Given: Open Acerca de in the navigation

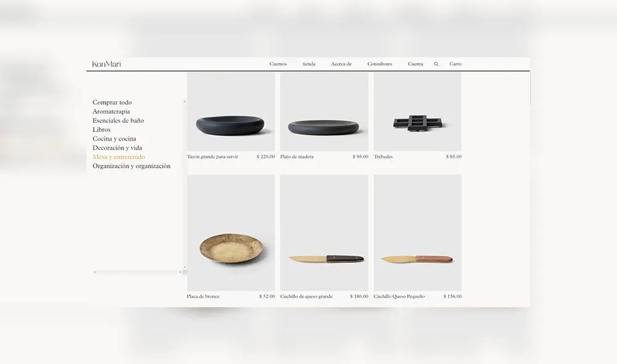Looking at the screenshot, I should click(x=341, y=64).
